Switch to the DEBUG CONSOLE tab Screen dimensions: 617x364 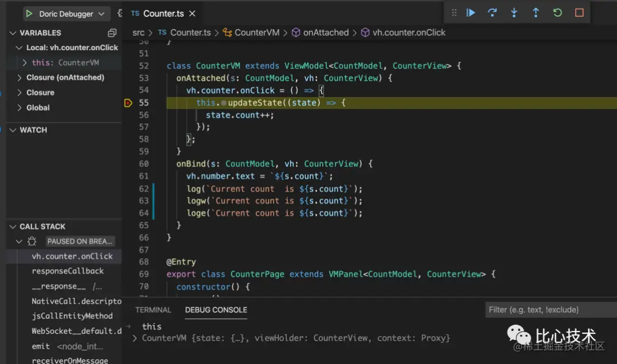216,310
